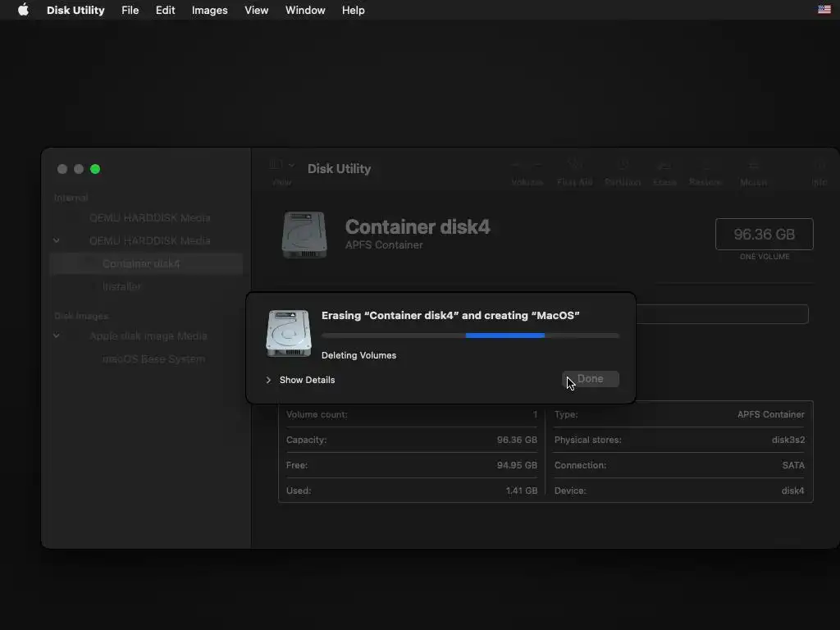This screenshot has width=840, height=630.
Task: Click the Volume toolbar button
Action: 527,171
